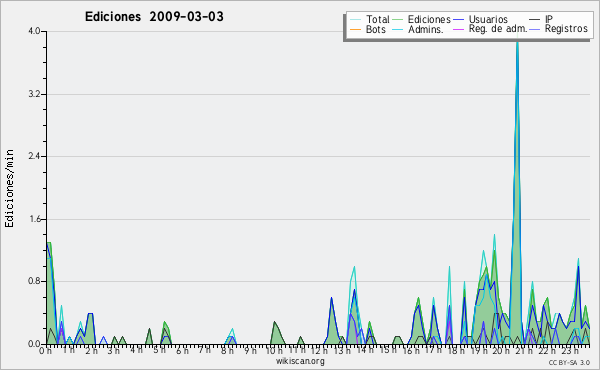The width and height of the screenshot is (600, 370).
Task: Click the Total legend color line
Action: click(355, 20)
